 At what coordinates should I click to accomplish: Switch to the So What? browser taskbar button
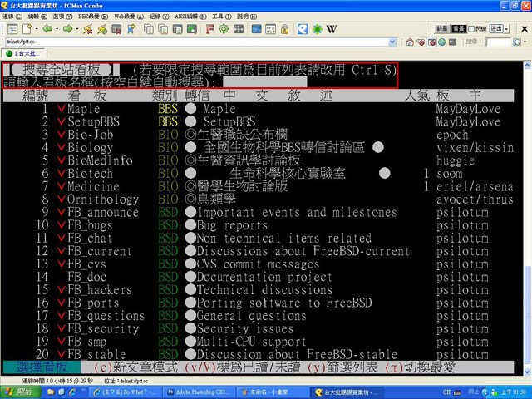pos(126,392)
